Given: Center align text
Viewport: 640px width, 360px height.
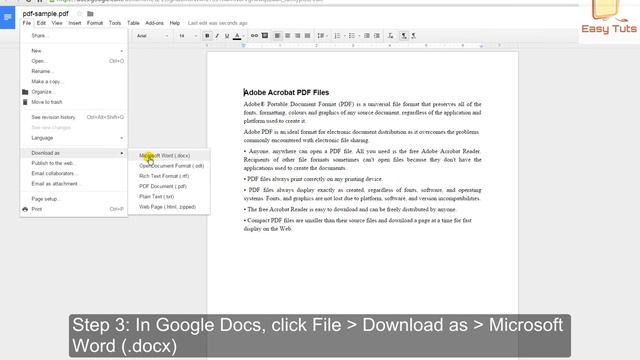Looking at the screenshot, I should (287, 36).
